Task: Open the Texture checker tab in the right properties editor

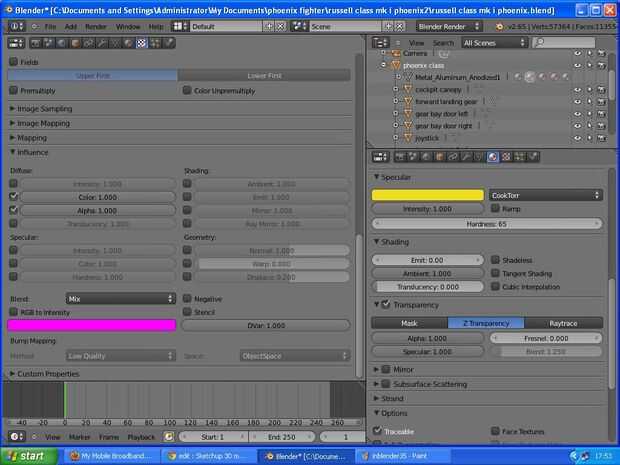Action: tap(506, 157)
